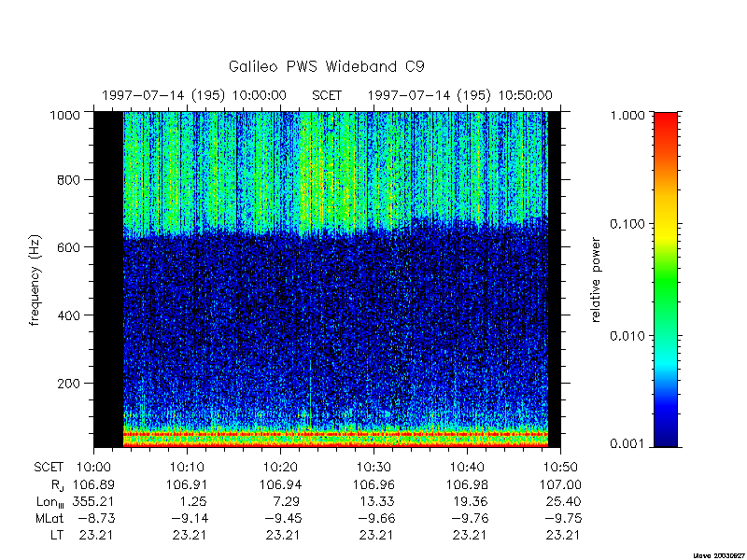The width and height of the screenshot is (747, 560).
Task: Select the RJ value 106.96
Action: coord(373,484)
